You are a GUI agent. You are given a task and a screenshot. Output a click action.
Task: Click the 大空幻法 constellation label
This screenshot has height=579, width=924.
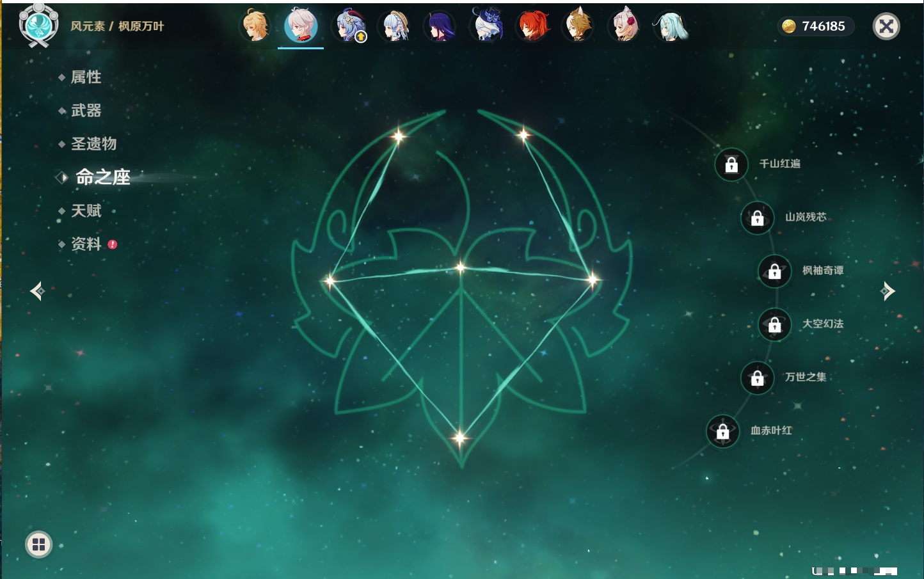pos(823,324)
